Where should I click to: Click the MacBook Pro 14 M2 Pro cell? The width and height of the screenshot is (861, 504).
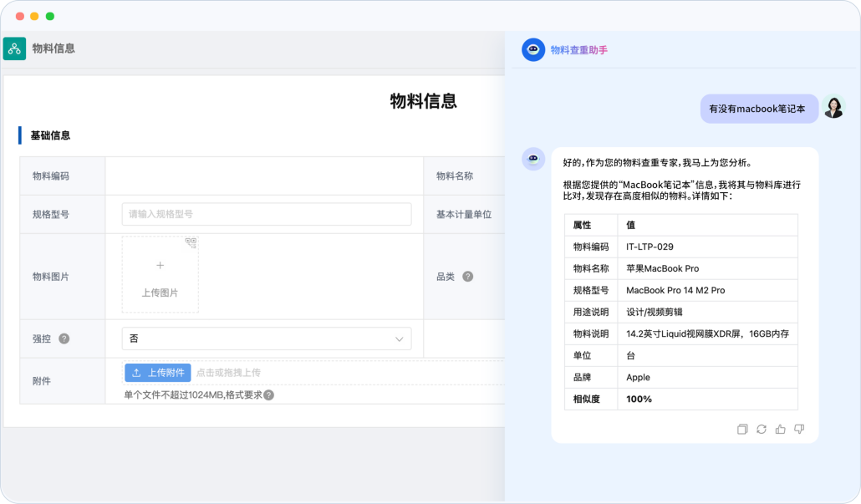coord(707,290)
